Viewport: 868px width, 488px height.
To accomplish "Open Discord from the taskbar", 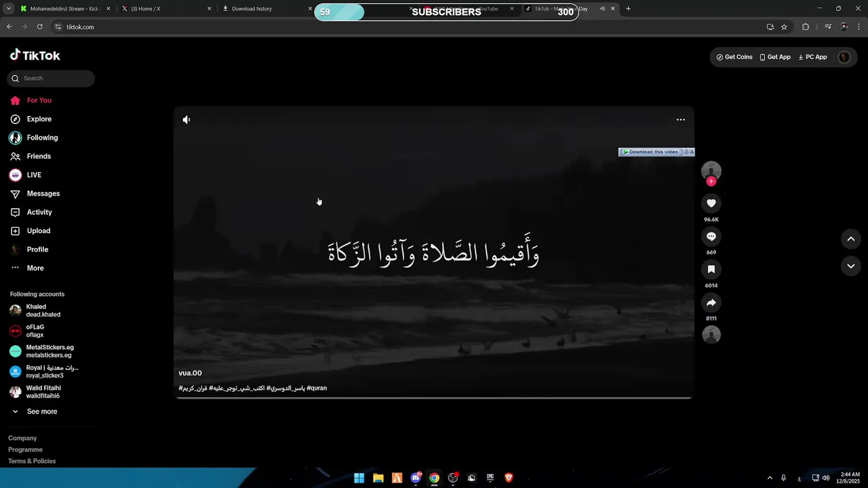I will (x=416, y=478).
